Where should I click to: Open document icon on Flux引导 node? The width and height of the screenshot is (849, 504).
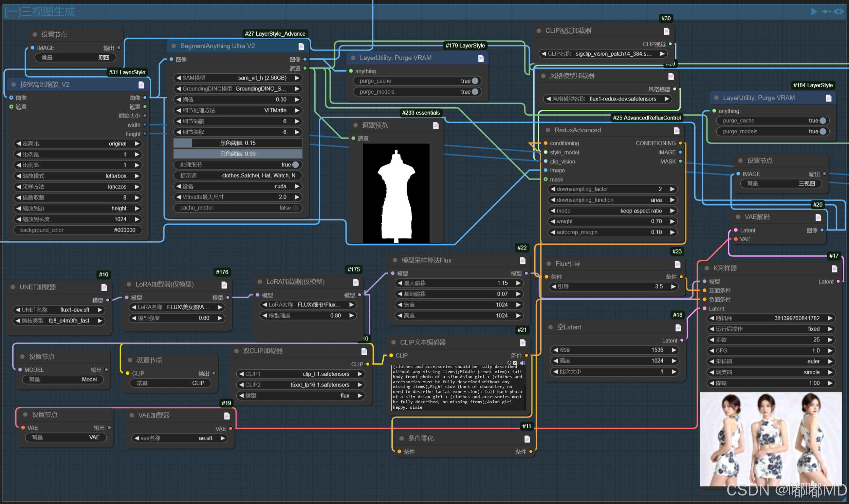point(677,264)
